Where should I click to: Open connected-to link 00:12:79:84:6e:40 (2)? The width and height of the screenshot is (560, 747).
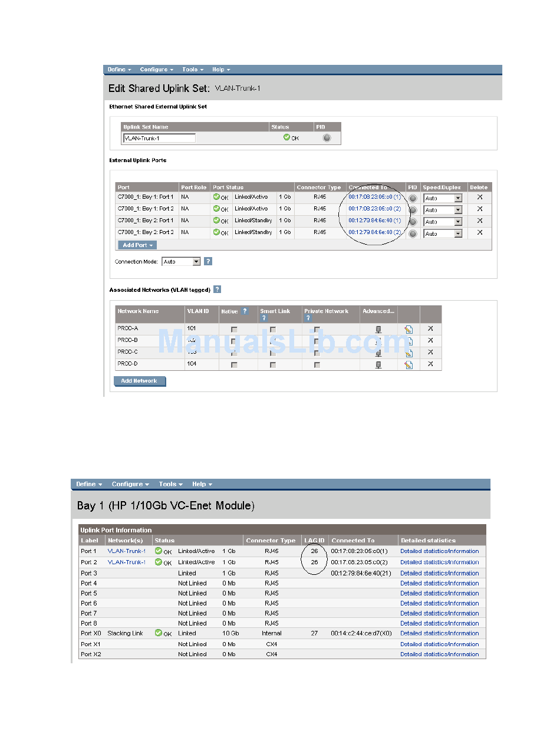click(375, 232)
